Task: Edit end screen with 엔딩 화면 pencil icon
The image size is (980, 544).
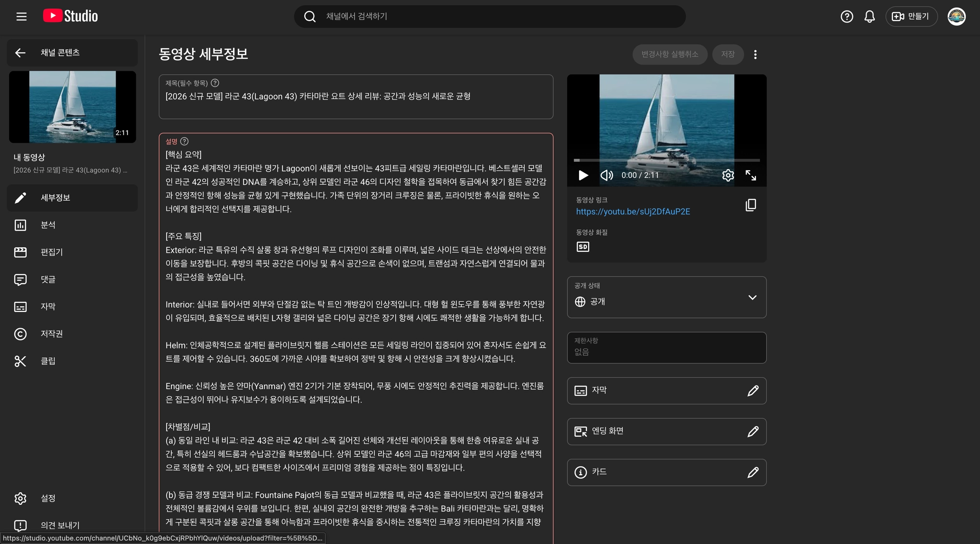Action: [753, 432]
